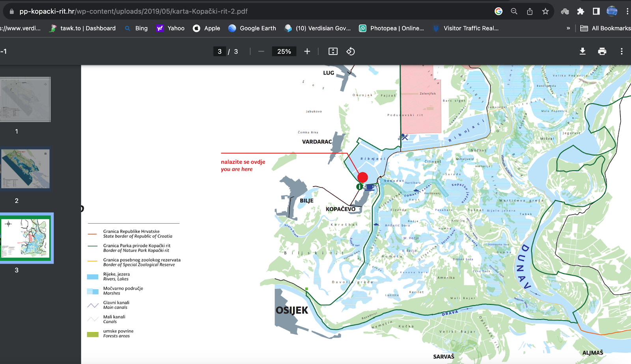Click the OSIJEK city label
This screenshot has width=631, height=364.
click(x=292, y=310)
